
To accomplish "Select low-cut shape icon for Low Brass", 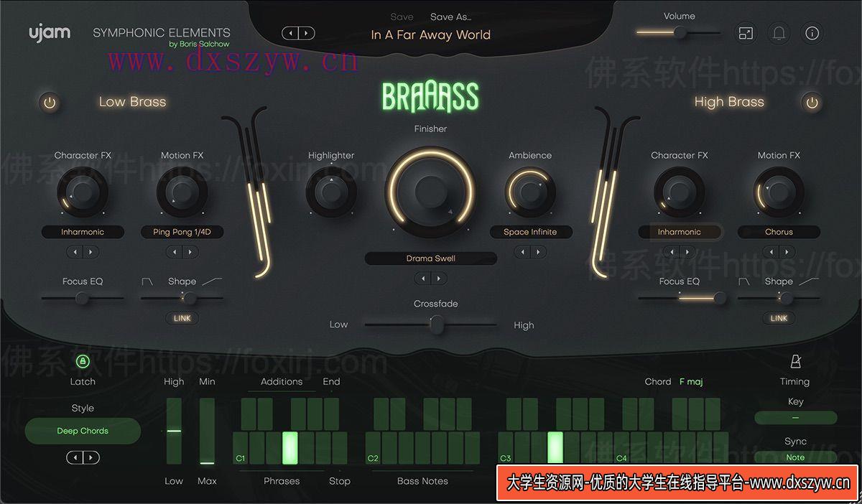I will (x=212, y=281).
